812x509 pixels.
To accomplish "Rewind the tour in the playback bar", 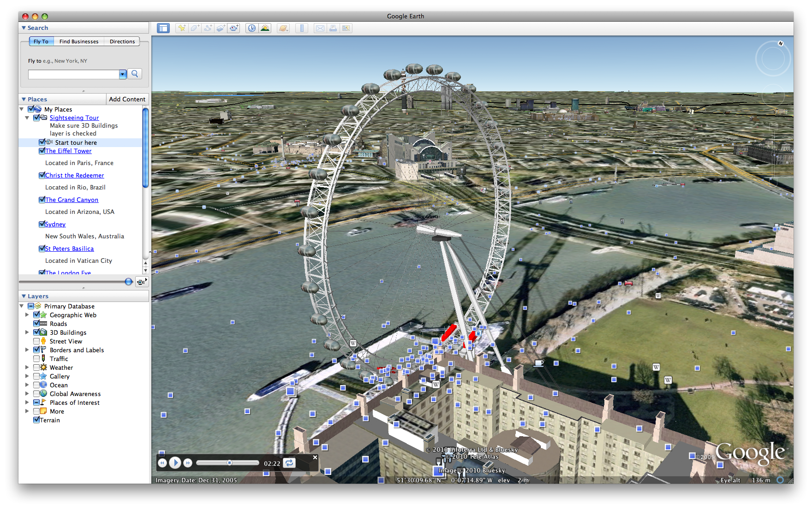I will (162, 463).
